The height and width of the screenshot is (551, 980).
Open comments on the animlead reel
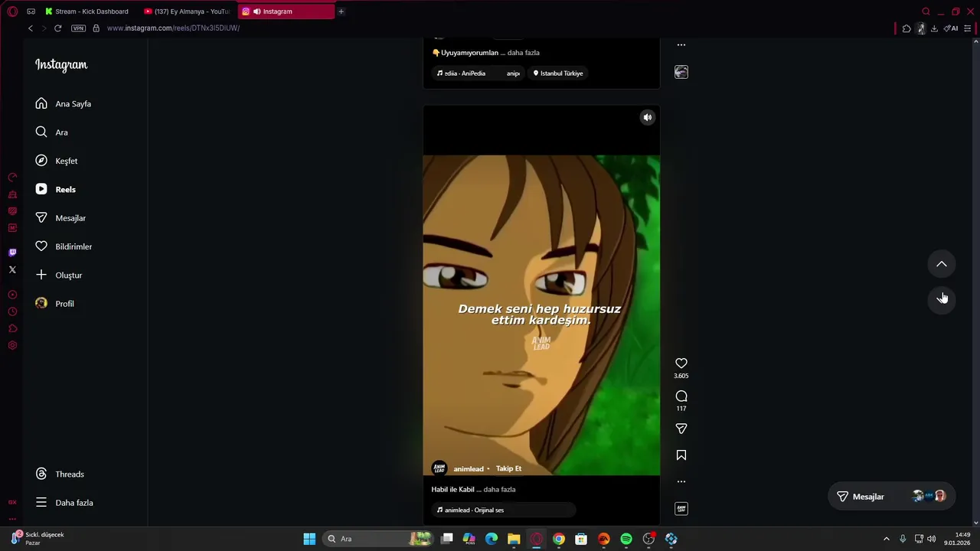[x=681, y=396]
